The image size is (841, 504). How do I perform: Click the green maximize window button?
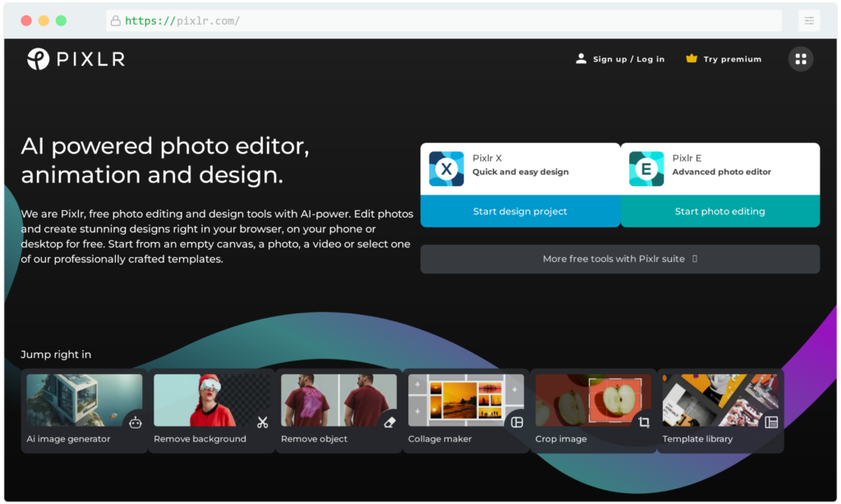coord(61,21)
